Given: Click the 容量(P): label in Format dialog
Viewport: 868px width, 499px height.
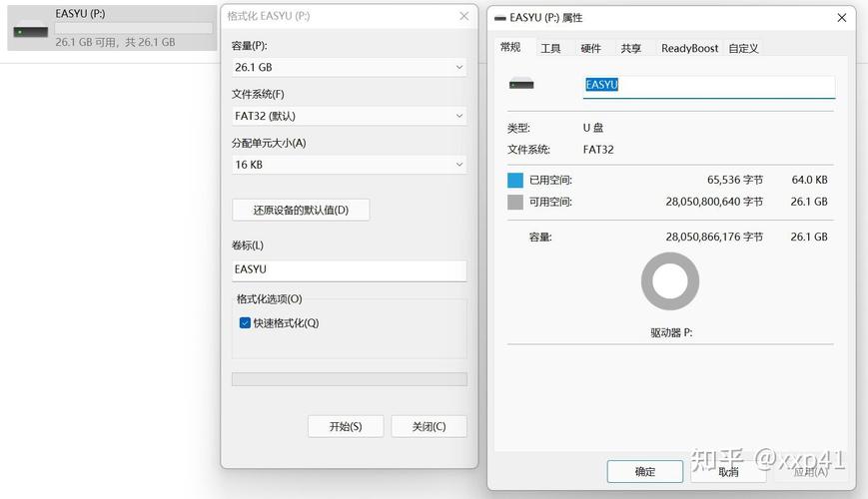Looking at the screenshot, I should (249, 46).
